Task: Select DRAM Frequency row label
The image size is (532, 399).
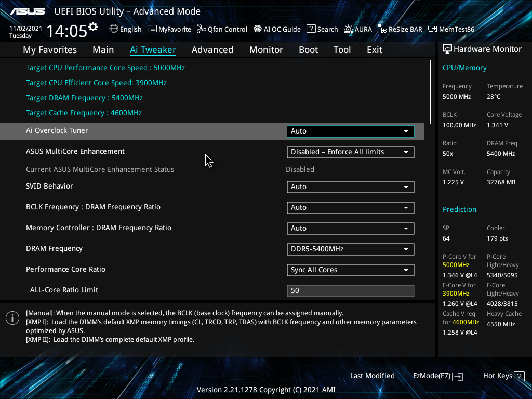Action: coord(54,249)
